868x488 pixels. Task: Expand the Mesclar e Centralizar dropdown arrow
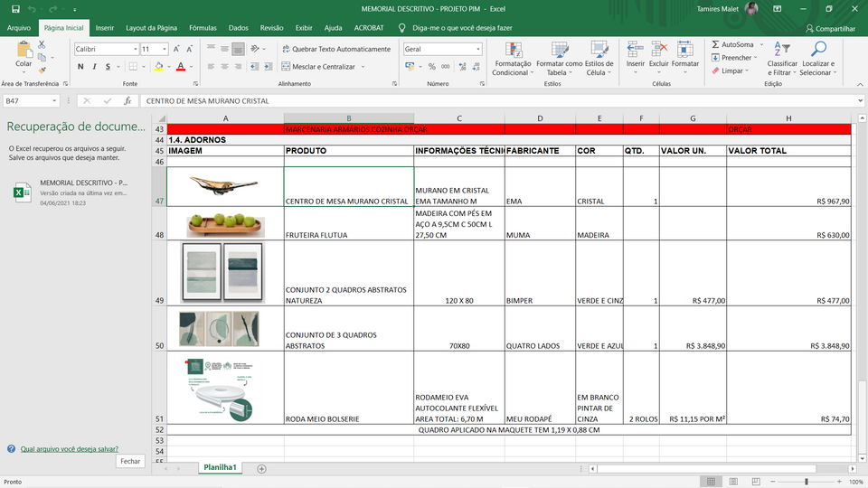[363, 67]
